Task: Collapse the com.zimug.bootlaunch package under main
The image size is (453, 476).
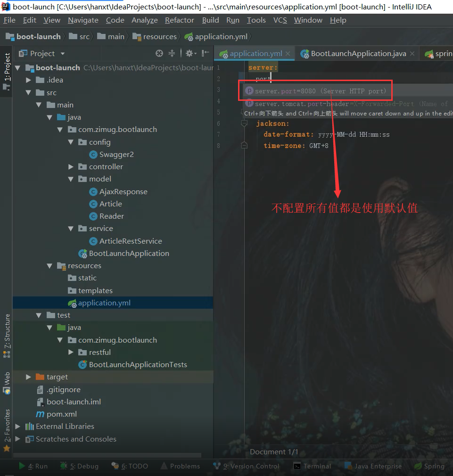Action: [x=60, y=130]
